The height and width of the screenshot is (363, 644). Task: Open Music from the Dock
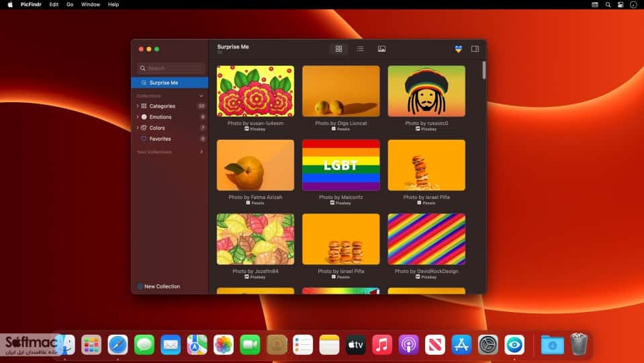pos(382,345)
